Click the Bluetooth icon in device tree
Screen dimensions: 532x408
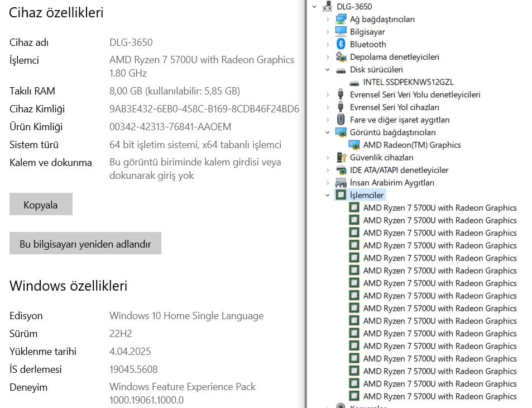coord(341,44)
